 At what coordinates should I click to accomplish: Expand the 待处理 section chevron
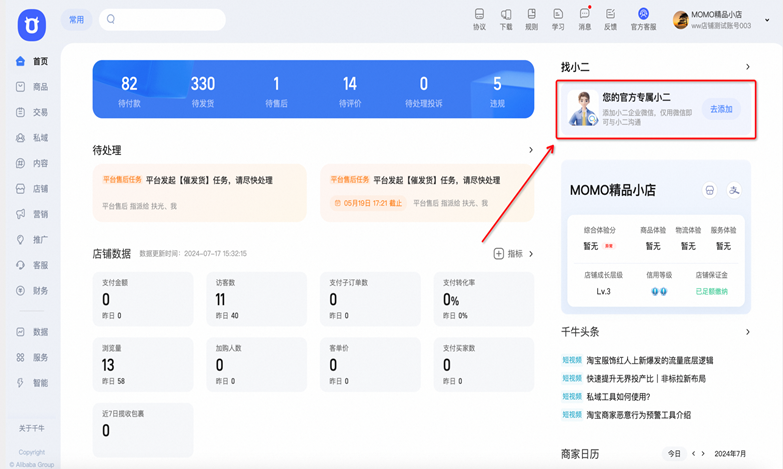(x=531, y=150)
